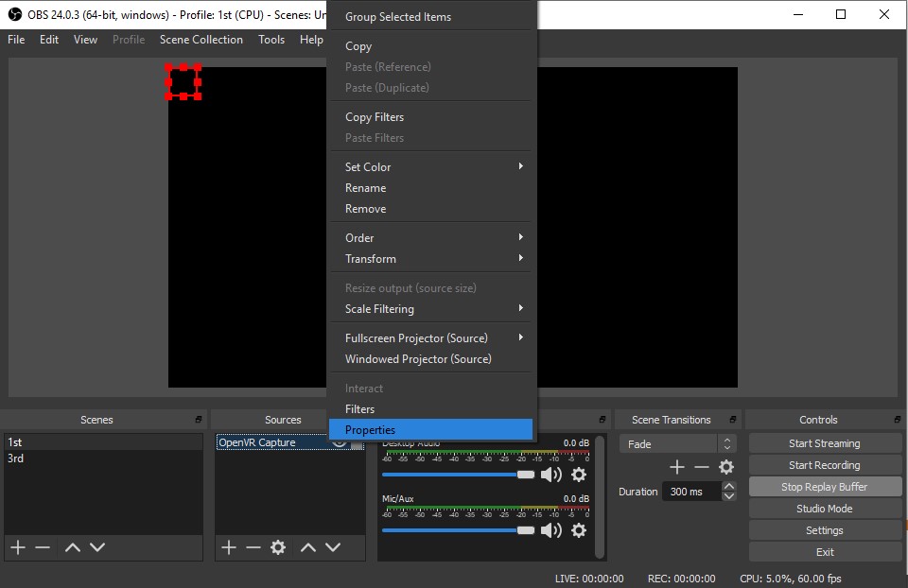Open Mic/Aux settings gear

579,530
